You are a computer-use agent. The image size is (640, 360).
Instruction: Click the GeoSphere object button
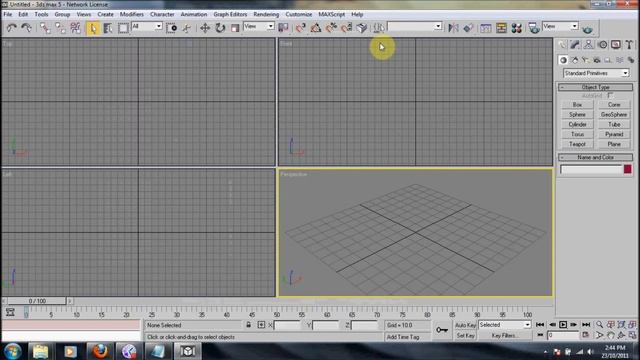tap(614, 115)
